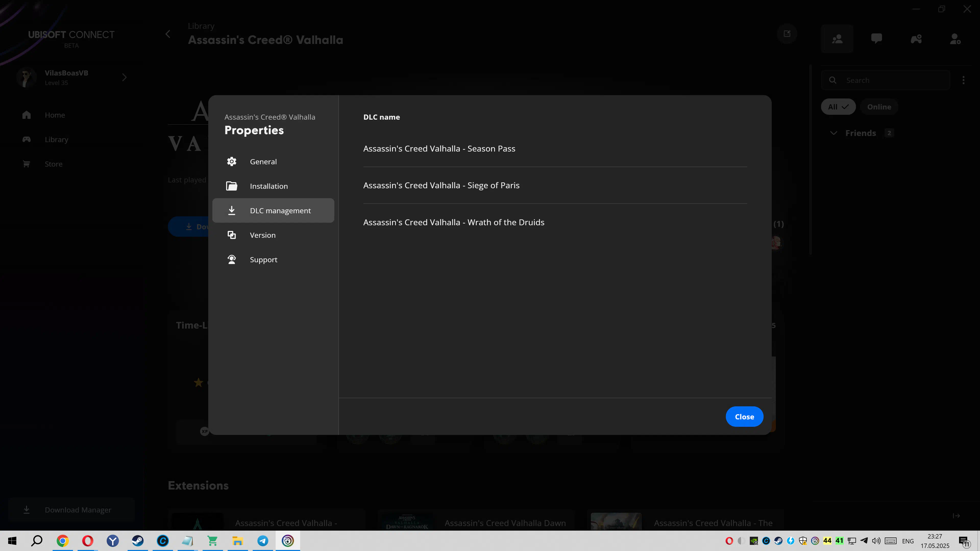Click the DLC name column header
Screen dimensions: 980x551
coord(381,117)
